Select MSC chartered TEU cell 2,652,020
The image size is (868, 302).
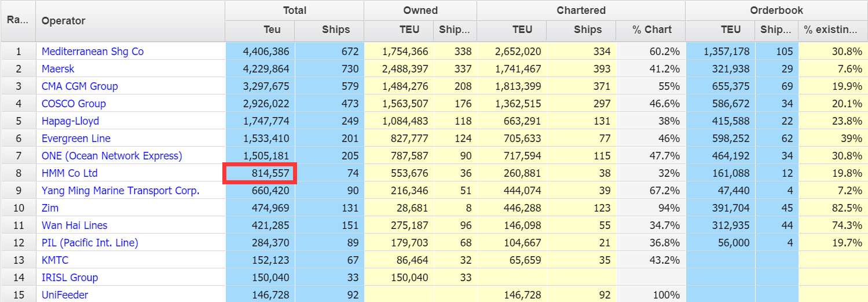point(511,52)
